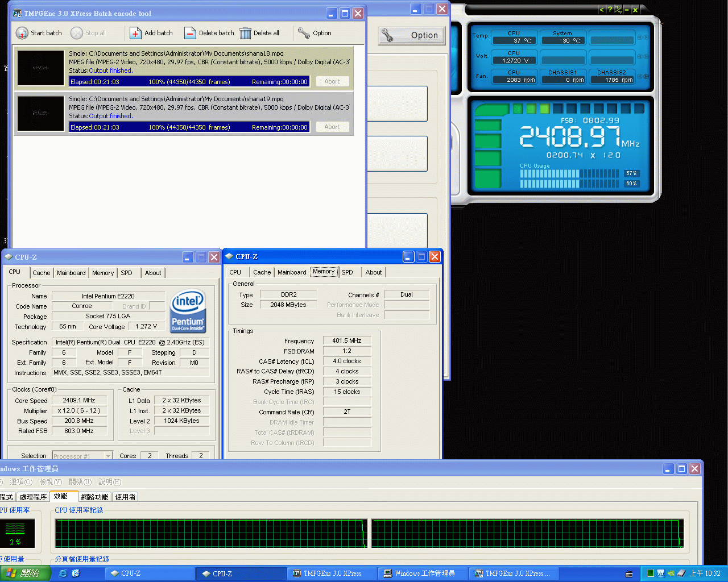Screen dimensions: 728x582
Task: Click the Delete all trash icon
Action: coord(245,33)
